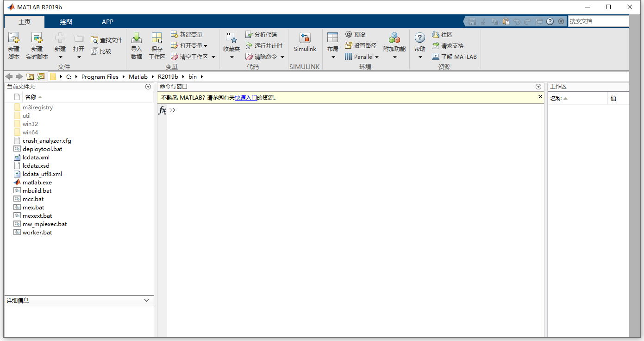The image size is (644, 341).
Task: Open the 清除命令 dropdown arrow
Action: coord(282,57)
